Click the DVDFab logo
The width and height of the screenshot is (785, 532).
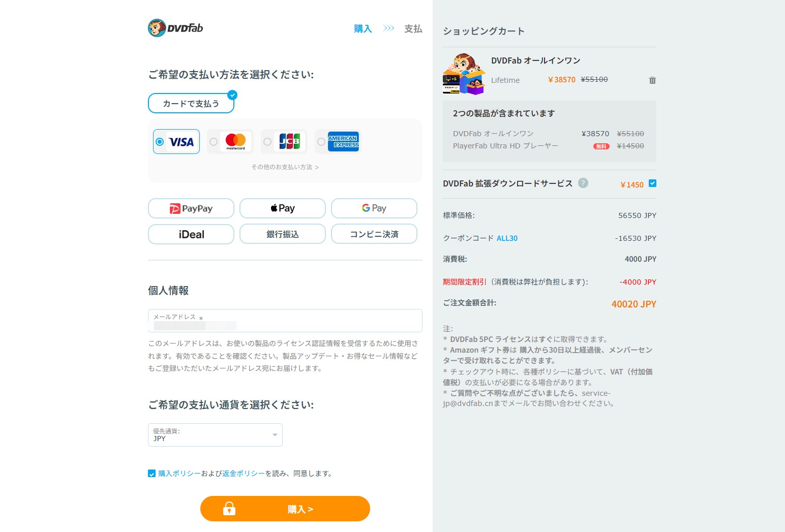coord(175,28)
